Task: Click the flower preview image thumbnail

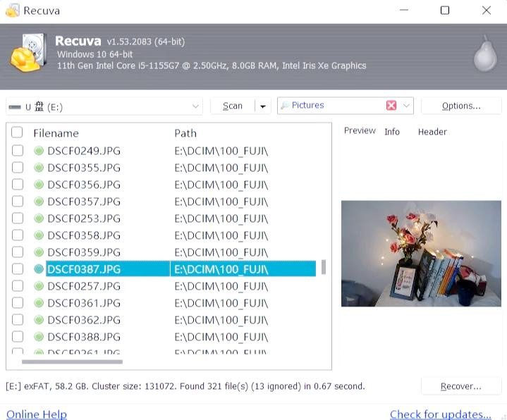Action: tap(420, 253)
